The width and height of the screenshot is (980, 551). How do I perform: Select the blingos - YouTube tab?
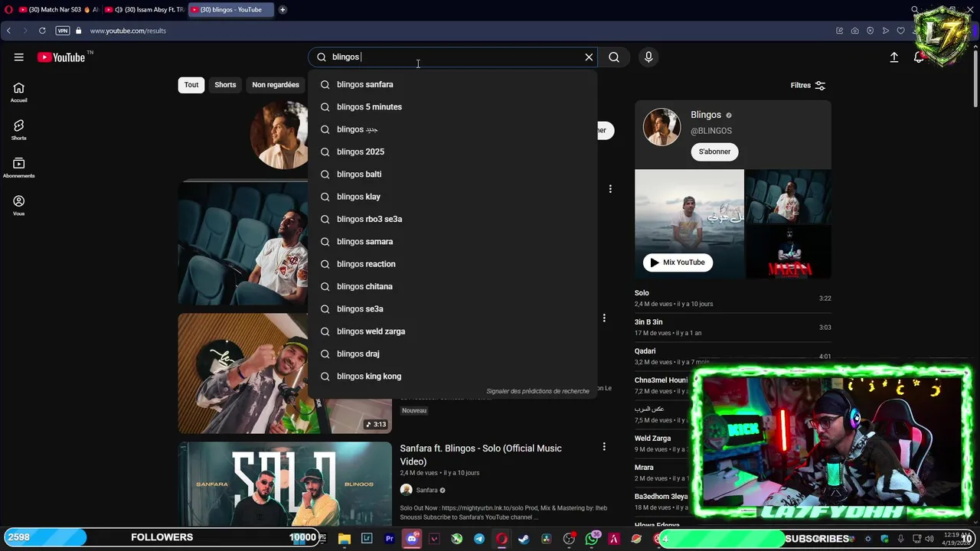point(230,10)
